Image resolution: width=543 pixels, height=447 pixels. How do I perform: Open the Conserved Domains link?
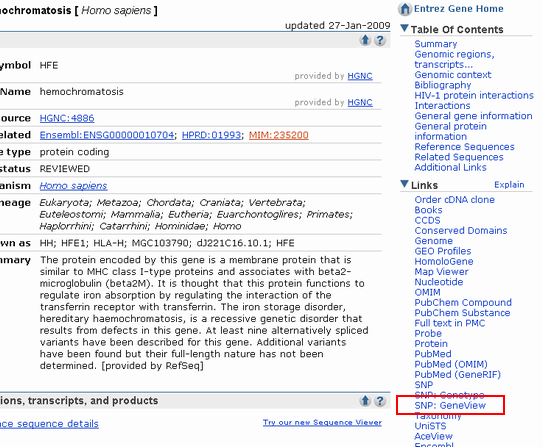click(x=461, y=231)
